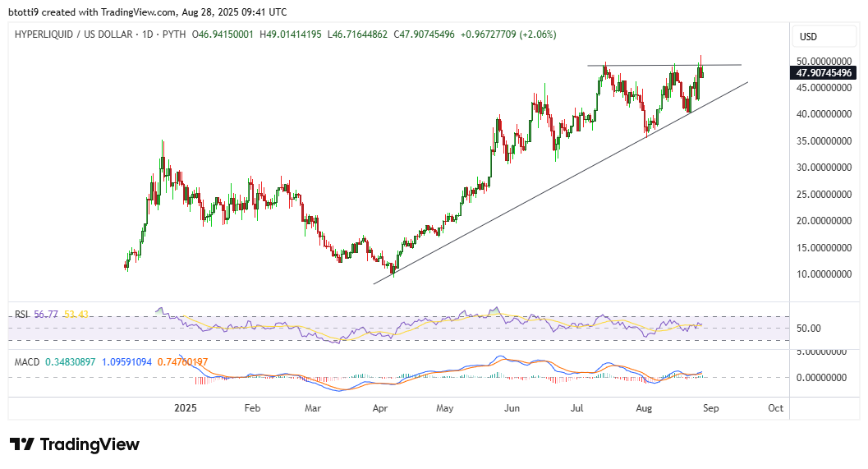This screenshot has height=469, width=868.
Task: Click the Oct label on time axis
Action: tap(774, 407)
